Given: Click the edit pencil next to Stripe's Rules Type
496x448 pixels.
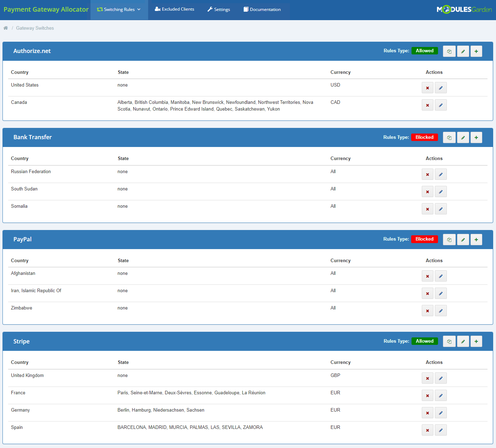Looking at the screenshot, I should pyautogui.click(x=463, y=341).
